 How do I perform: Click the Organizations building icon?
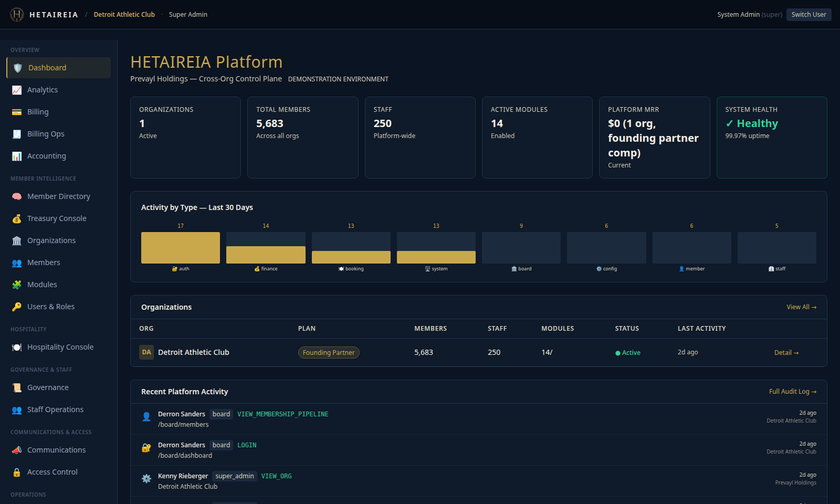pyautogui.click(x=17, y=240)
